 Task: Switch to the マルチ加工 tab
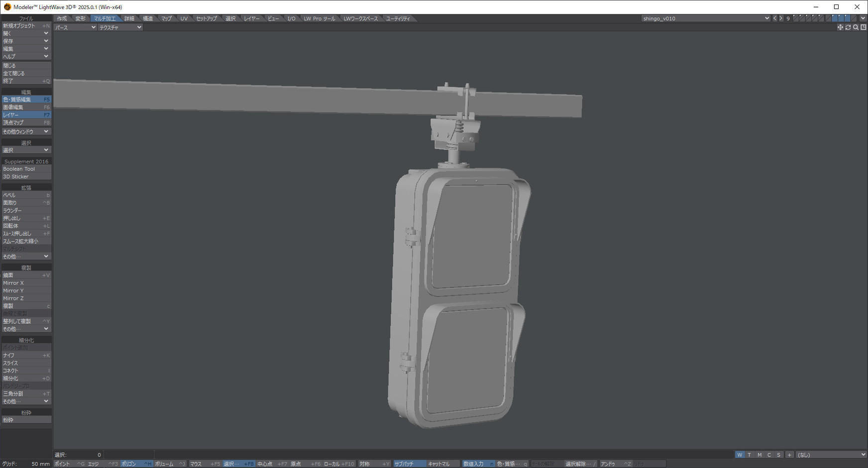click(x=105, y=18)
